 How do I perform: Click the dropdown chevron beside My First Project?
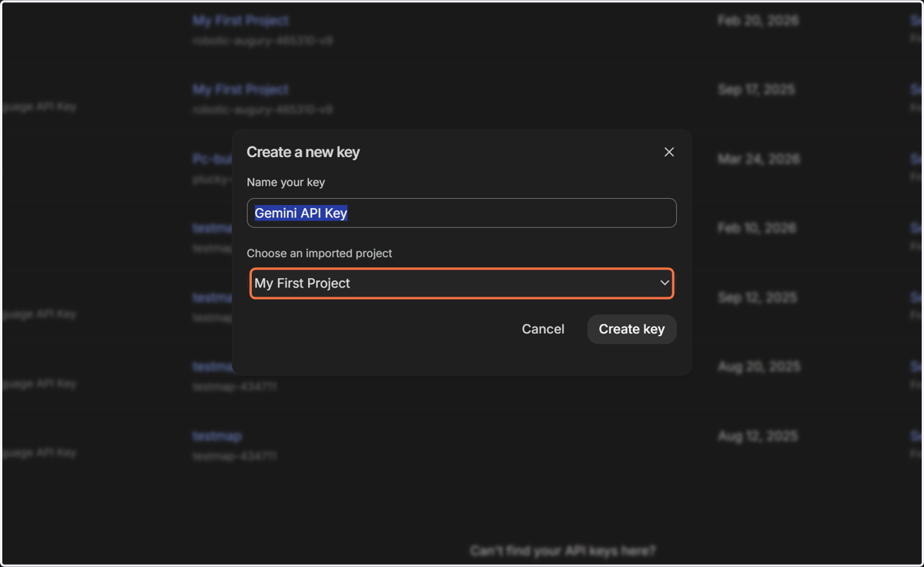pyautogui.click(x=665, y=283)
